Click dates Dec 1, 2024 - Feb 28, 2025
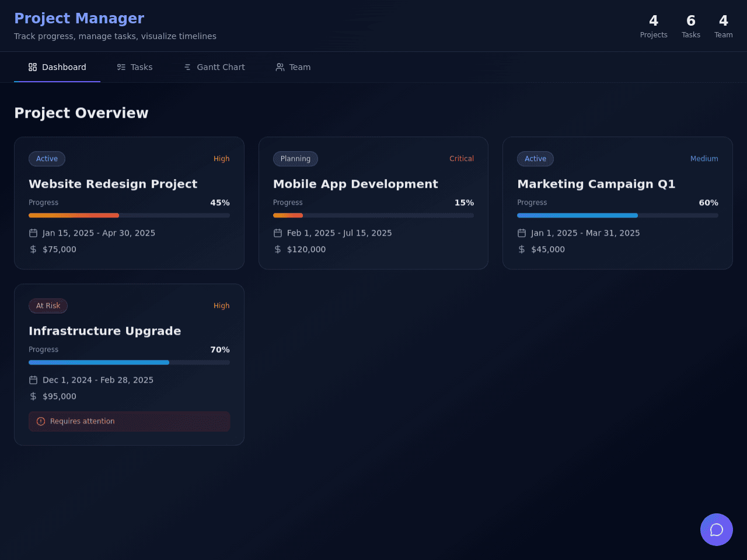Screen dimensions: 747x560 click(x=98, y=380)
